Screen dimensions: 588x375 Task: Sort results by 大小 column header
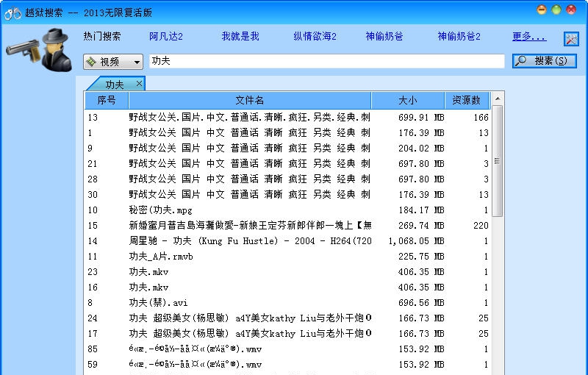point(407,100)
